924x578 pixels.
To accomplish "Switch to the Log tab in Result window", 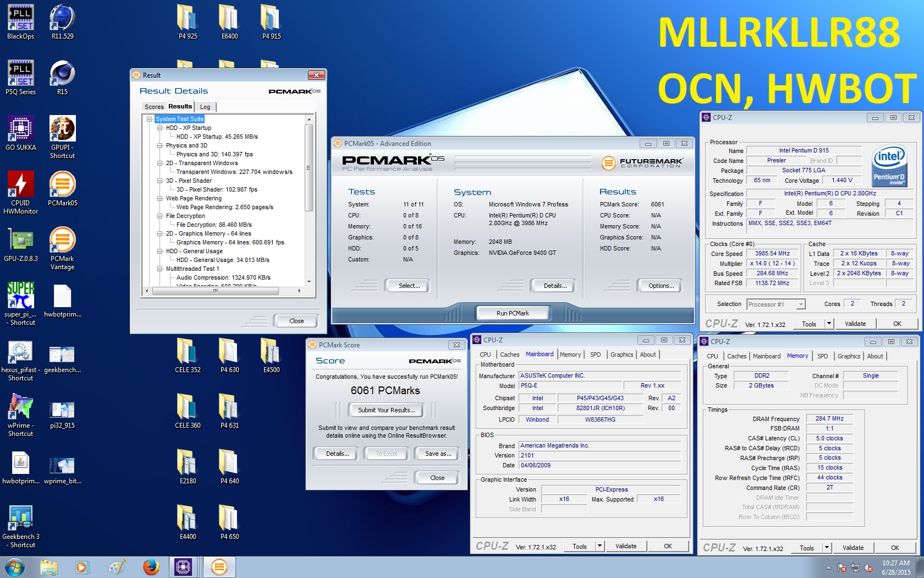I will pyautogui.click(x=205, y=107).
